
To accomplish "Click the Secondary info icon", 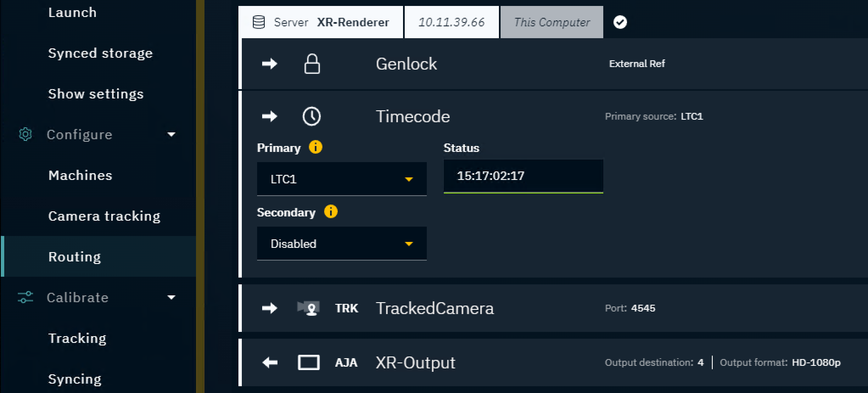I will coord(330,211).
